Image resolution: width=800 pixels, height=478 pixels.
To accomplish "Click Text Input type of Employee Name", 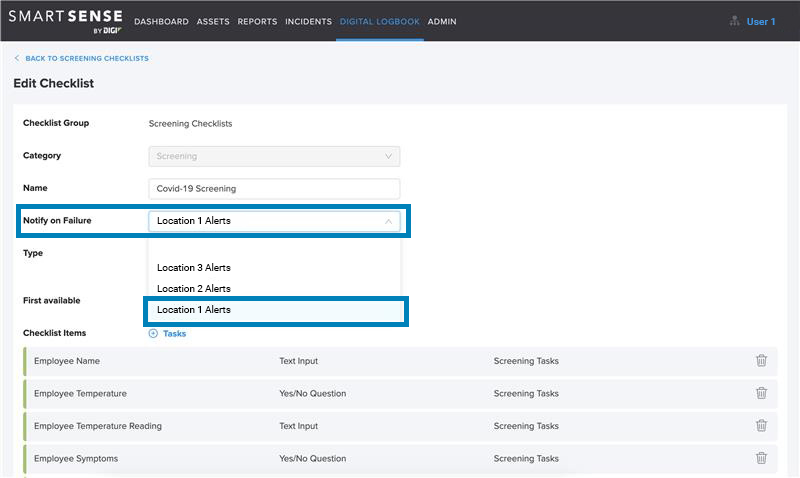I will 298,361.
